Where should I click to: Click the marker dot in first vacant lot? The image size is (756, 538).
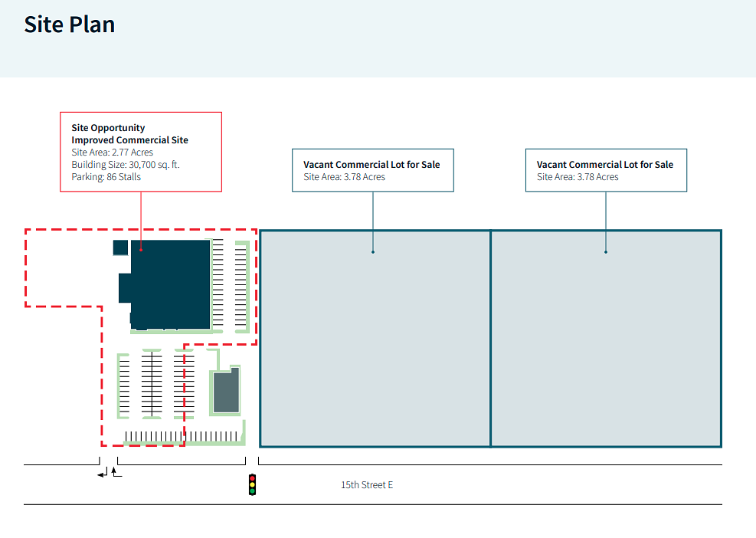(373, 252)
